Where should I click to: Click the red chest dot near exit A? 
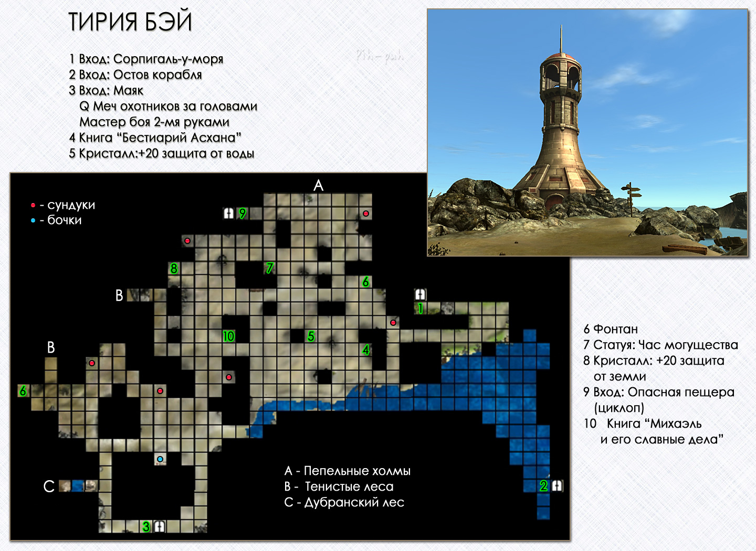[x=366, y=214]
